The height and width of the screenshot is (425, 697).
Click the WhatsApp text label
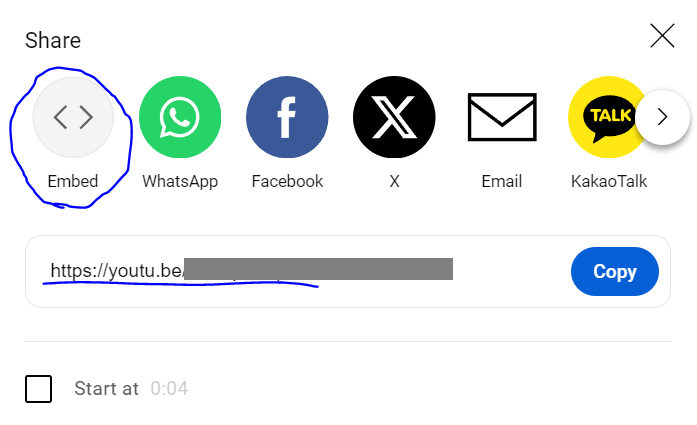point(180,181)
